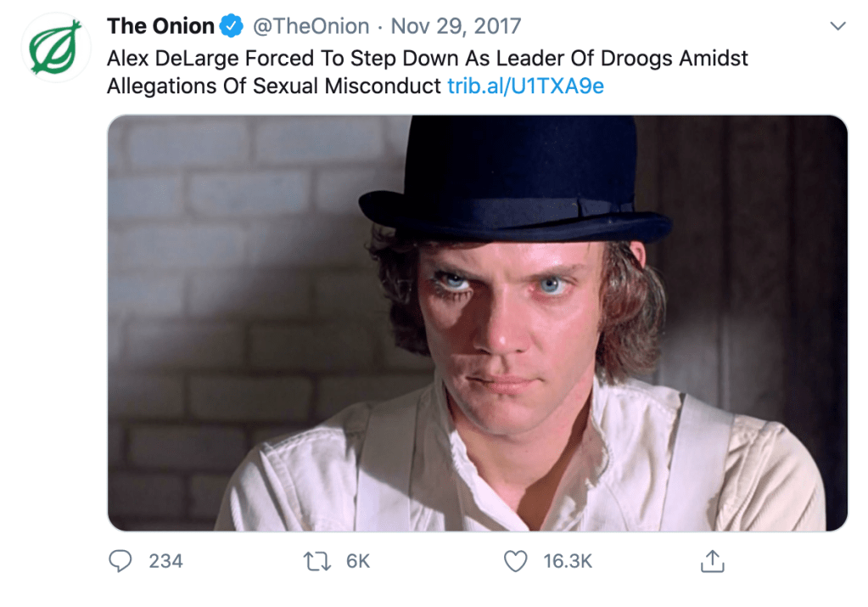Click the blue verified badge
Viewport: 868px width, 607px height.
[231, 26]
